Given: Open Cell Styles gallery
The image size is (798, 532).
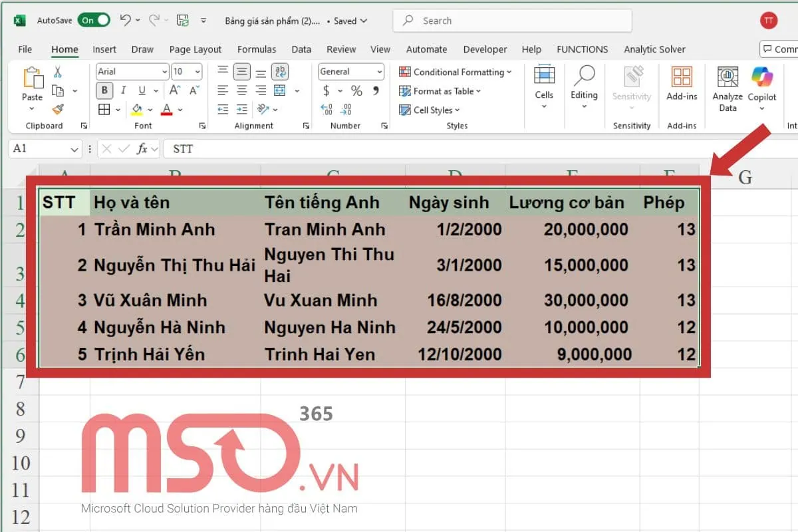Looking at the screenshot, I should pos(428,110).
